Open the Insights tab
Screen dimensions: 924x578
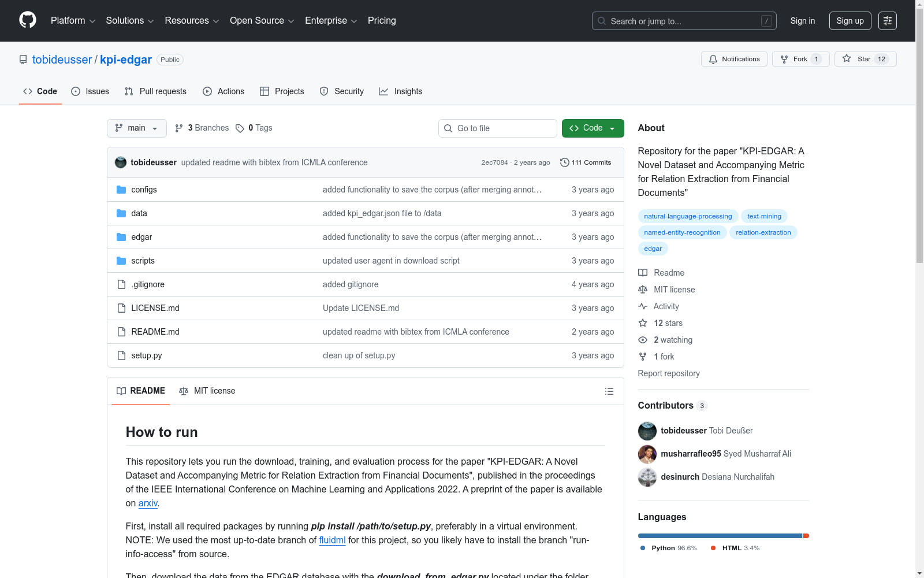pos(400,91)
